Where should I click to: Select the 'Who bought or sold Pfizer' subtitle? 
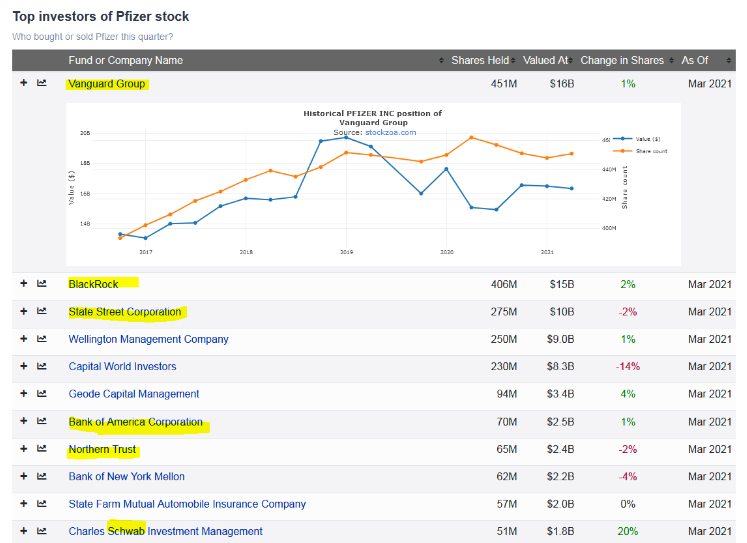tap(92, 37)
